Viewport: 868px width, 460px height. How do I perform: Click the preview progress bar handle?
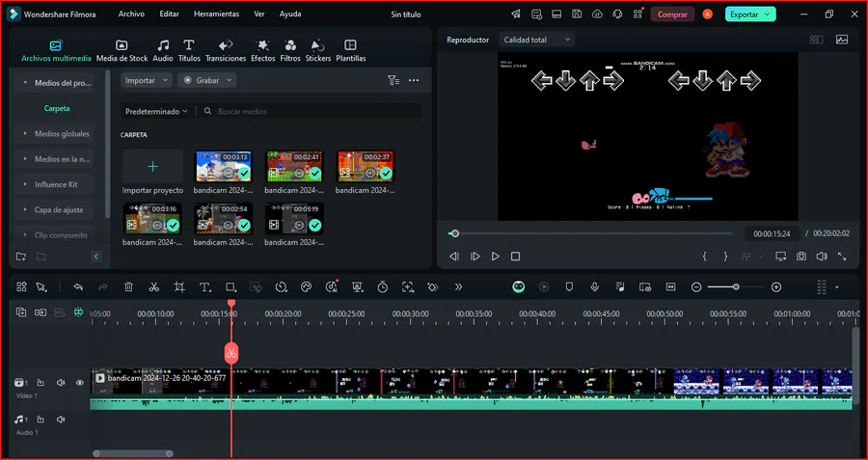455,233
